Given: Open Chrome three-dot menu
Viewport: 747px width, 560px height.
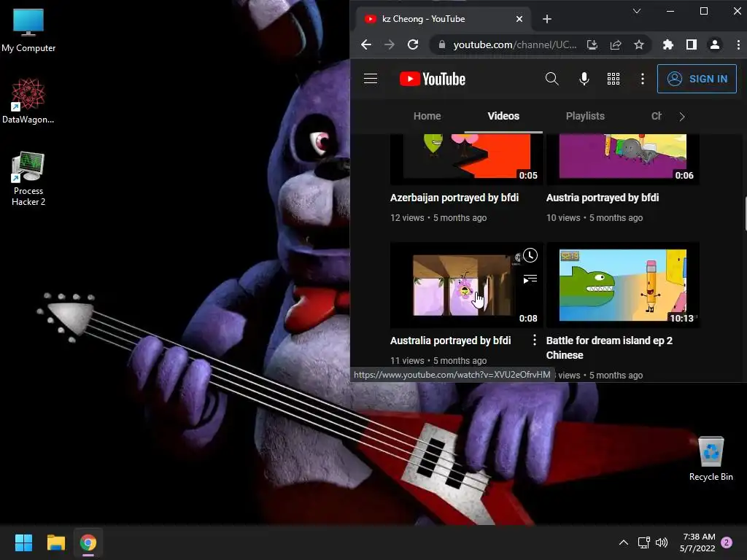Looking at the screenshot, I should click(738, 44).
